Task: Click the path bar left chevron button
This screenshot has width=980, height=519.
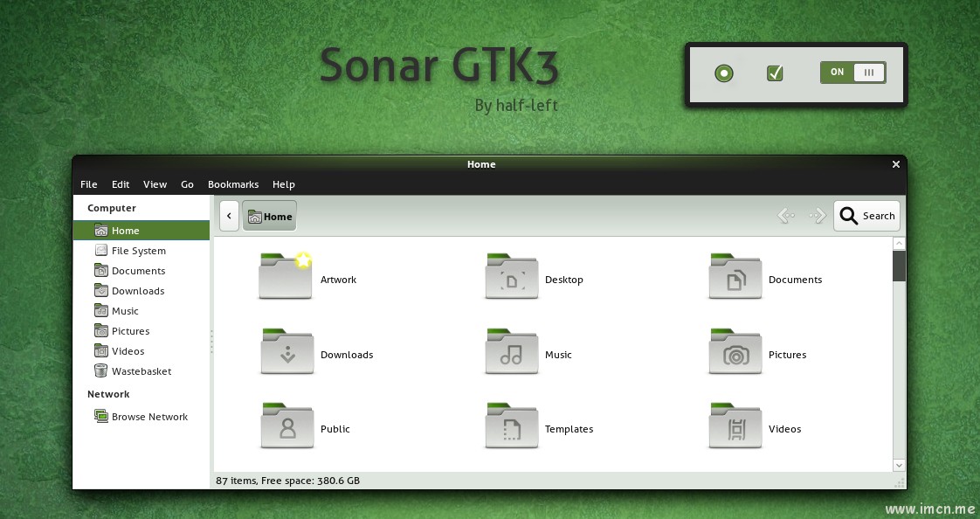Action: coord(229,216)
